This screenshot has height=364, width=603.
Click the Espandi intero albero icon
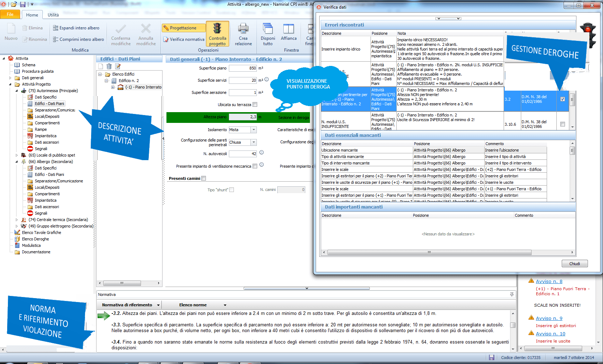click(x=57, y=28)
